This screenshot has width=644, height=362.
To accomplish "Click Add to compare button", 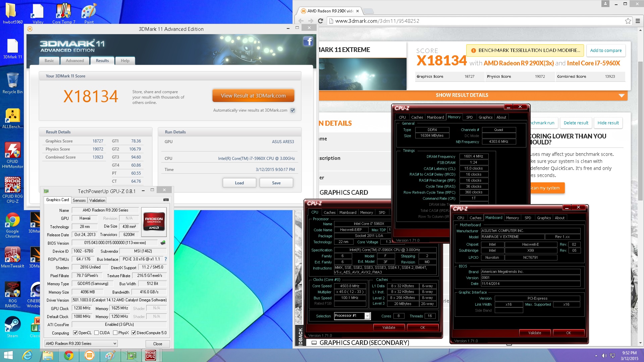I will pos(606,50).
